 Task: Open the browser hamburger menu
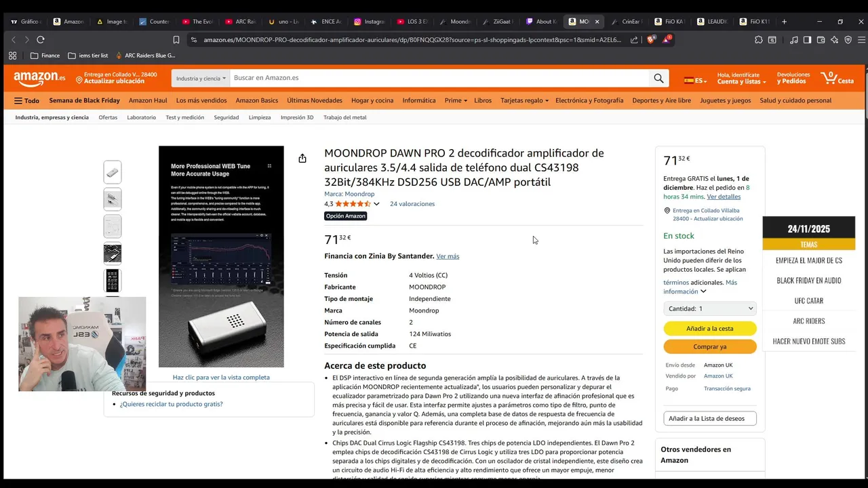(861, 40)
